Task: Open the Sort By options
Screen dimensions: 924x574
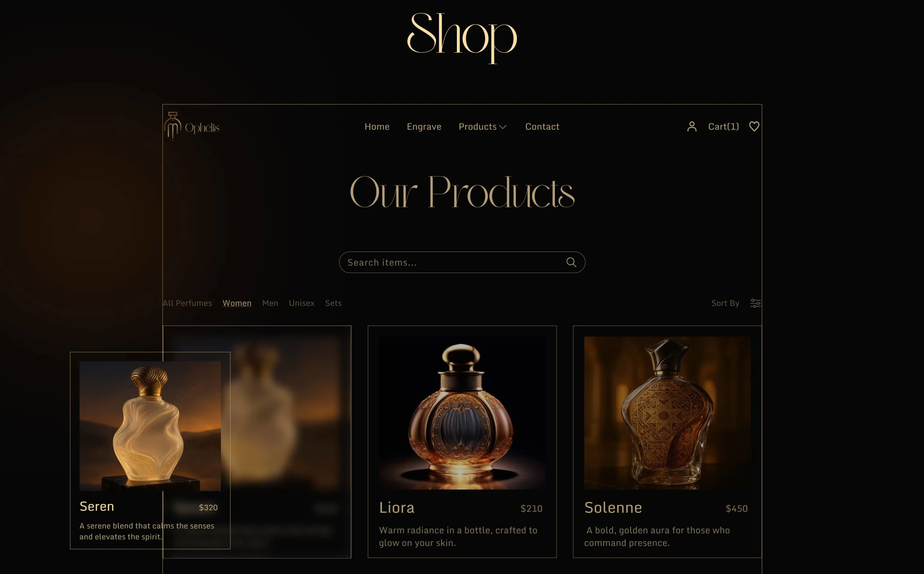Action: (x=725, y=303)
